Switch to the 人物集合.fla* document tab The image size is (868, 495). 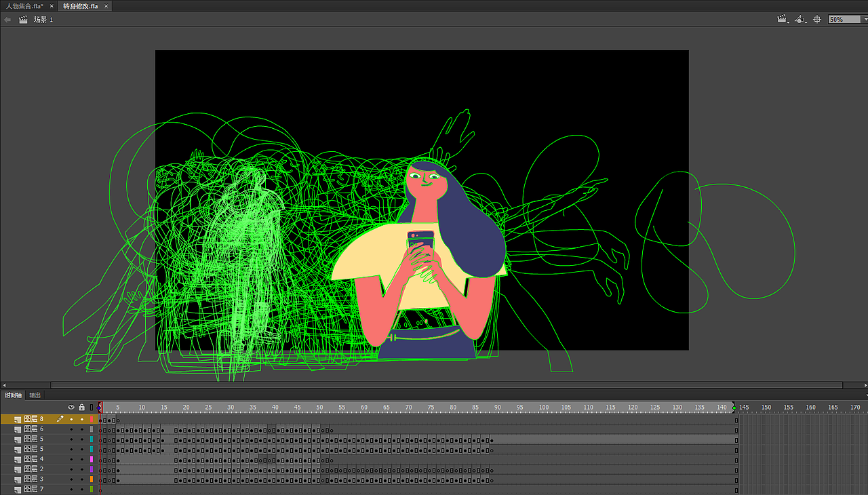(x=24, y=5)
